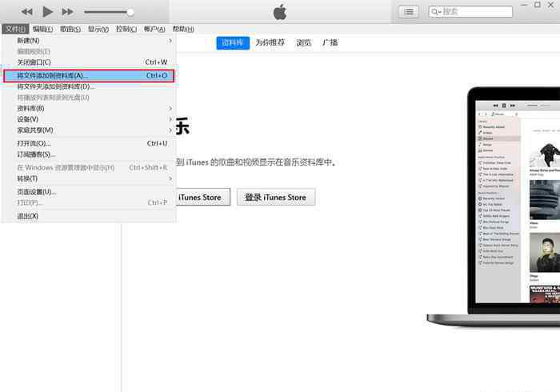Close the iTunes window
Screen dimensions: 560x392
pos(551,5)
